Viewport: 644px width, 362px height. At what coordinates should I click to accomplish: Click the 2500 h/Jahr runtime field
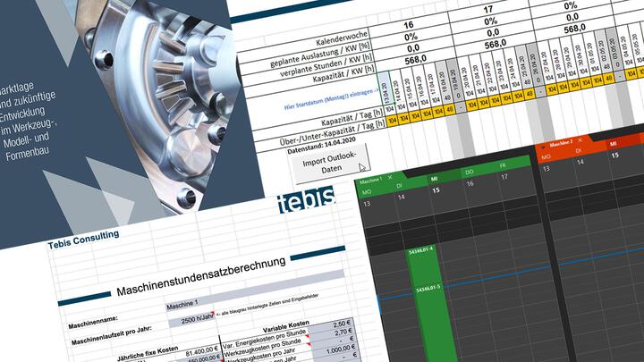[x=192, y=320]
